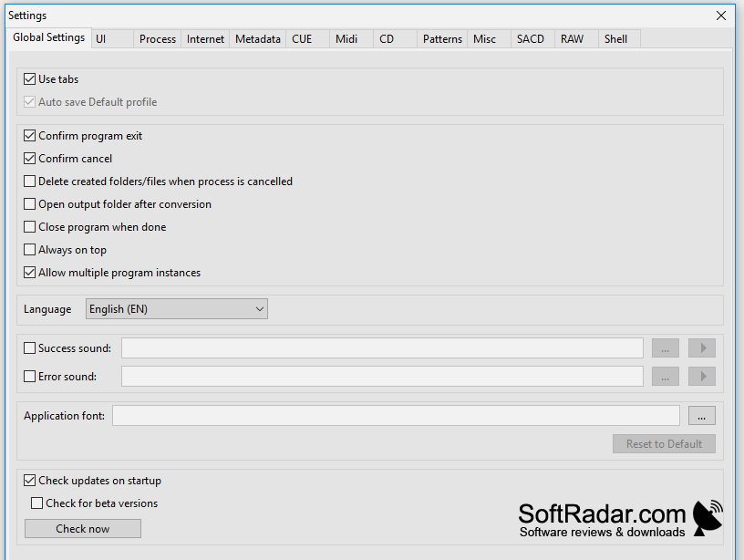Play the Error sound preview
Screen dimensions: 744x560
tap(702, 377)
